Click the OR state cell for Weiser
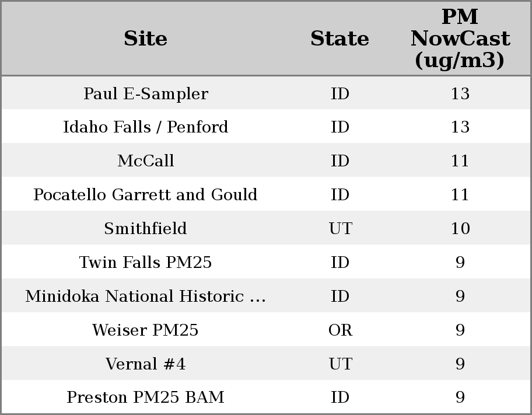This screenshot has height=415, width=532. tap(340, 330)
